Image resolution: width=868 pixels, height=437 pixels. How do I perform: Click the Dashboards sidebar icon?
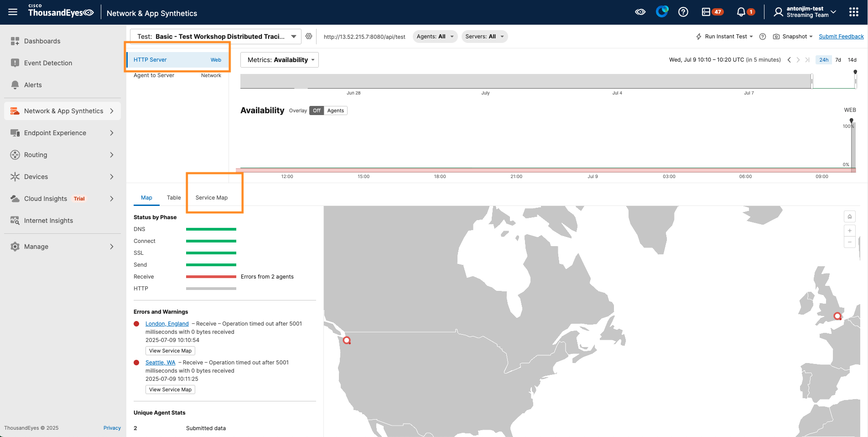[15, 41]
